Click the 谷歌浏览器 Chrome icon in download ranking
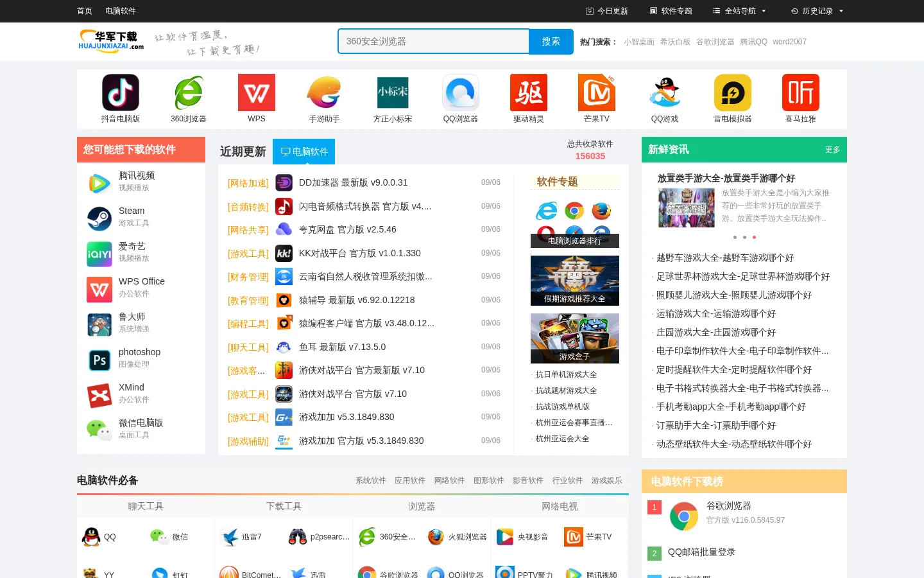Viewport: 924px width, 578px height. click(684, 516)
